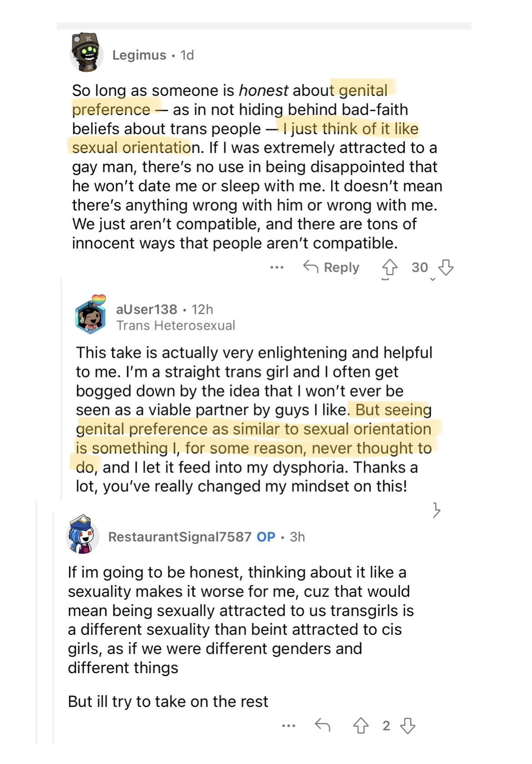Open three-dot menu on RestaurantSignal7587's comment

coord(289,725)
